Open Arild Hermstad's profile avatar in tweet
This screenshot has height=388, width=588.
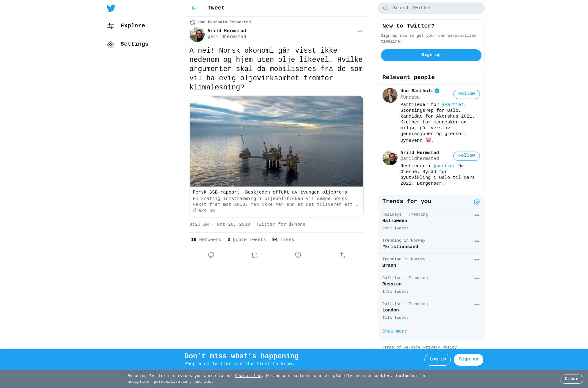pyautogui.click(x=197, y=34)
